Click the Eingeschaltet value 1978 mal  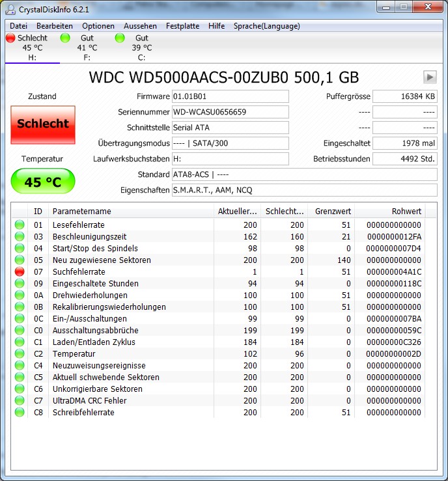[x=405, y=143]
